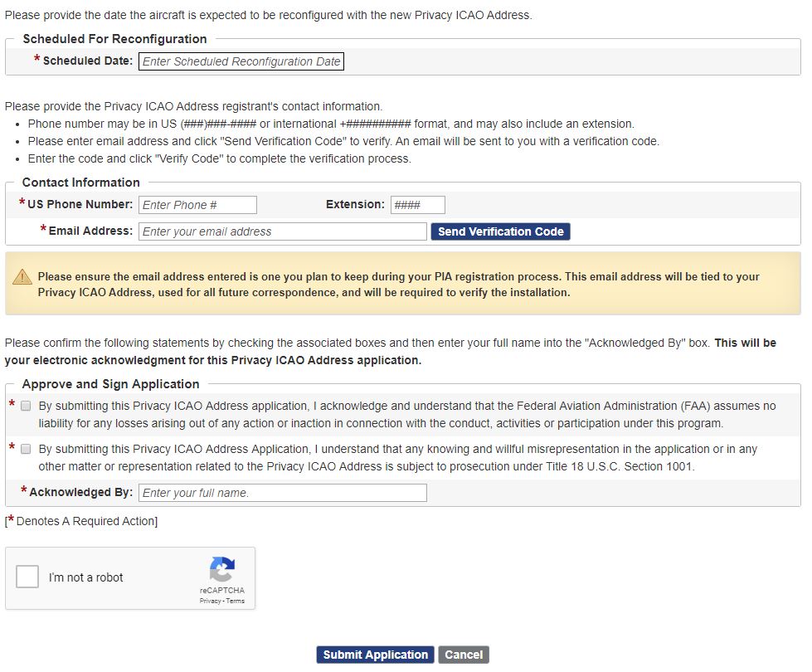The image size is (812, 672).
Task: Click the "Extension:" label text
Action: pos(355,204)
